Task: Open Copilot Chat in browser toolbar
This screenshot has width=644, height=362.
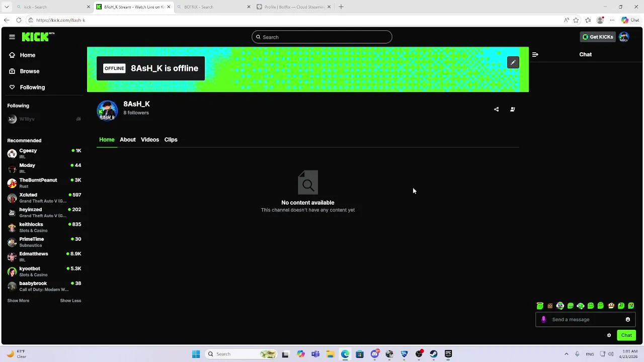Action: [x=630, y=20]
